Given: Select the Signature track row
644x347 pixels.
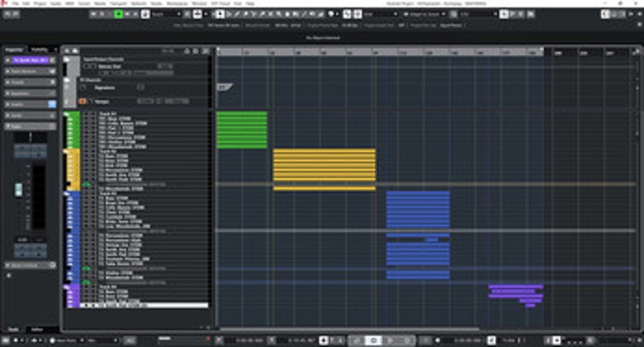Looking at the screenshot, I should click(x=144, y=87).
